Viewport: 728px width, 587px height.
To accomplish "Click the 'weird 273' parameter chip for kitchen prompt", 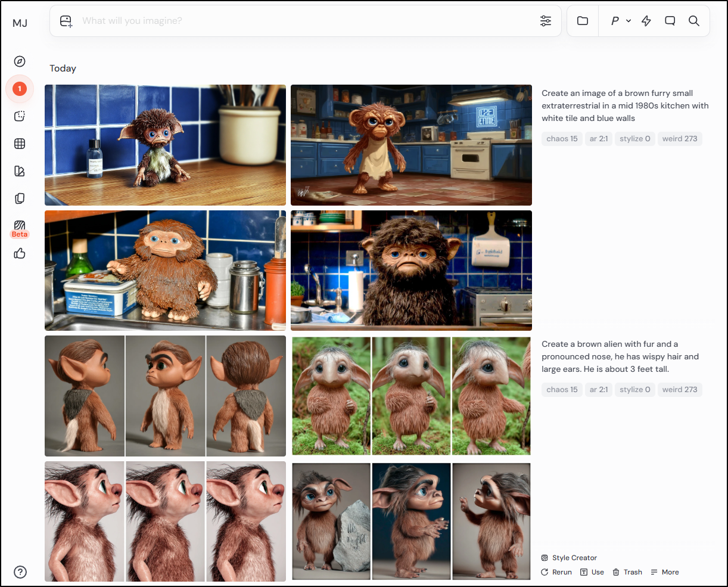I will pyautogui.click(x=680, y=139).
